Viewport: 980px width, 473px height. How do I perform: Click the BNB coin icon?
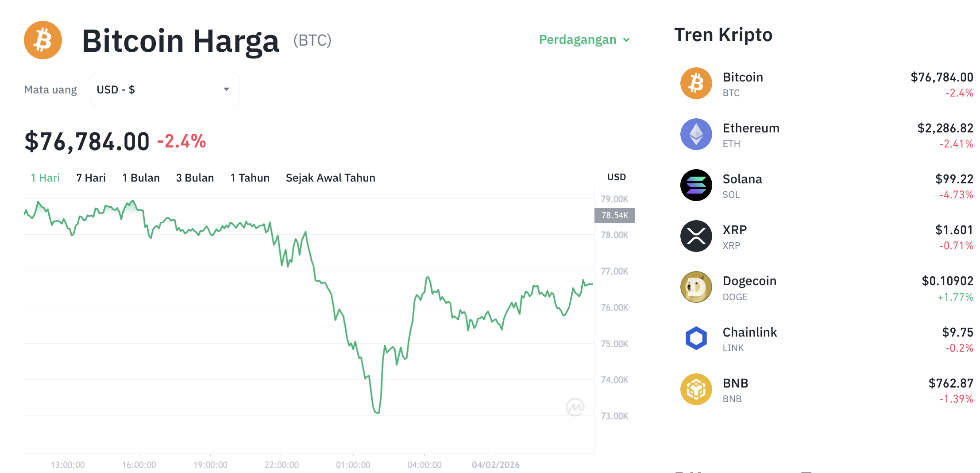click(x=696, y=389)
